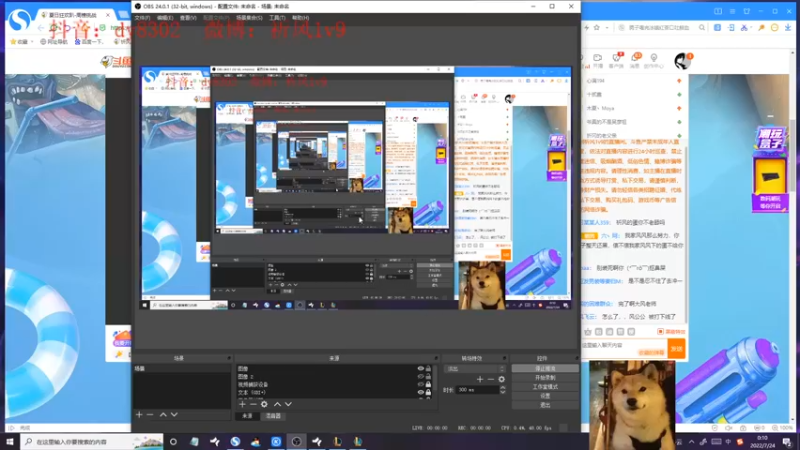Click the OBS Studio taskbar icon
The width and height of the screenshot is (800, 450).
pos(296,441)
